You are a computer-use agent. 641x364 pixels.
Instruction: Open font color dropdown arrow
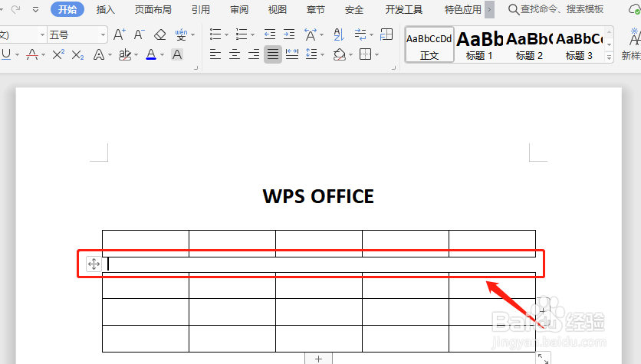[163, 54]
